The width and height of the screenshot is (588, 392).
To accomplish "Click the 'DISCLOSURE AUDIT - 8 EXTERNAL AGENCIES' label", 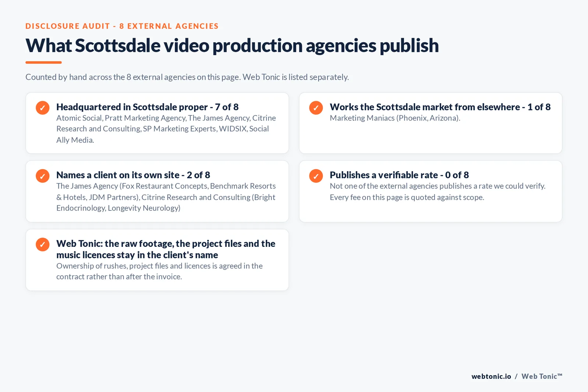I will pyautogui.click(x=122, y=26).
